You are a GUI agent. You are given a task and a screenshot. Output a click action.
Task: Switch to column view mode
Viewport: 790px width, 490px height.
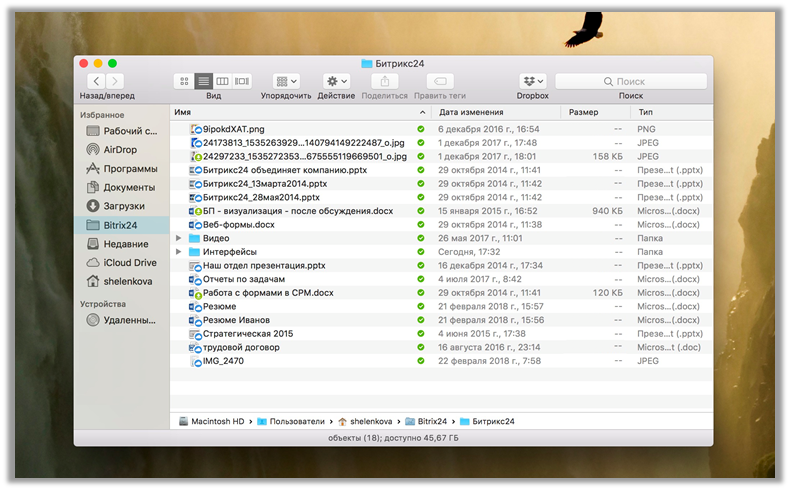tap(223, 81)
